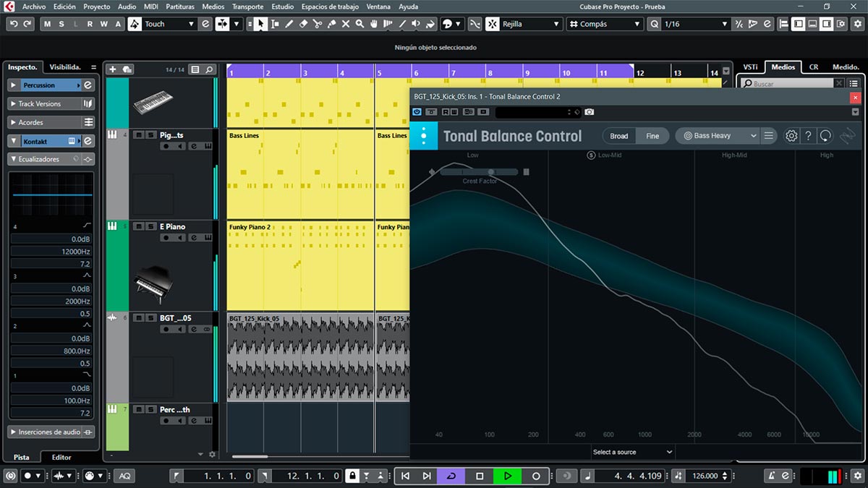
Task: Select the Mute X tool
Action: tap(346, 24)
